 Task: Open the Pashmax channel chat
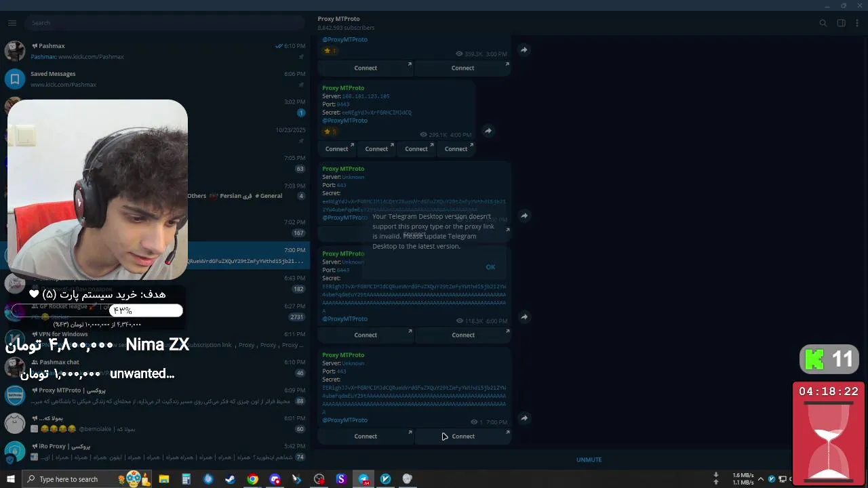(155, 51)
